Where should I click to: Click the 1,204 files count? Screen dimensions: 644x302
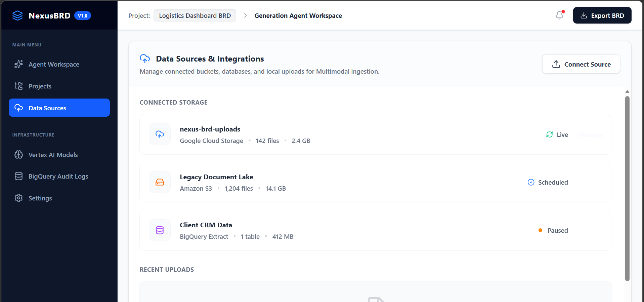click(x=239, y=188)
